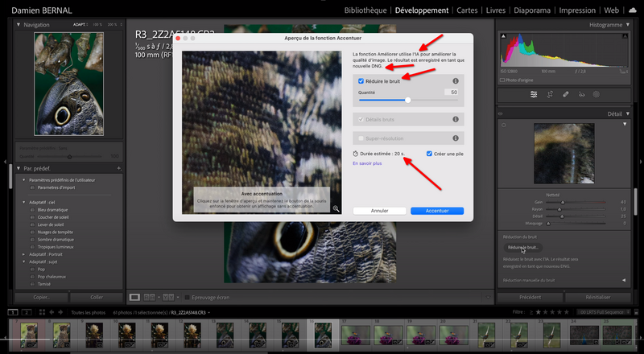
Task: Select the Healing bandage tool icon
Action: (x=566, y=94)
